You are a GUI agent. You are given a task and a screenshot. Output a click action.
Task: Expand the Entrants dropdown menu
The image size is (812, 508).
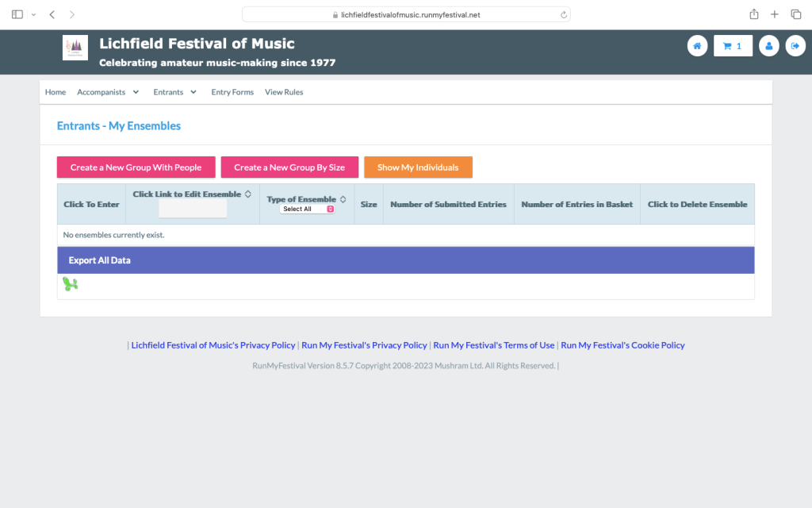pyautogui.click(x=174, y=92)
